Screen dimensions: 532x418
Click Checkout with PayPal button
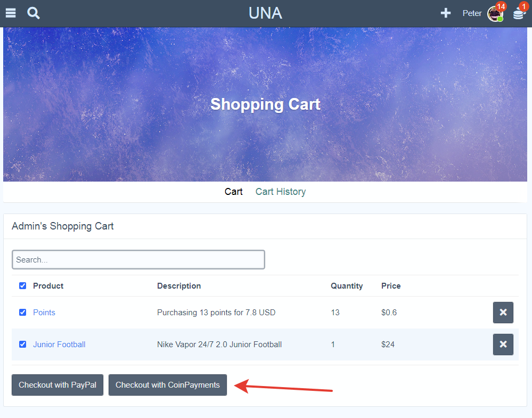(x=58, y=385)
